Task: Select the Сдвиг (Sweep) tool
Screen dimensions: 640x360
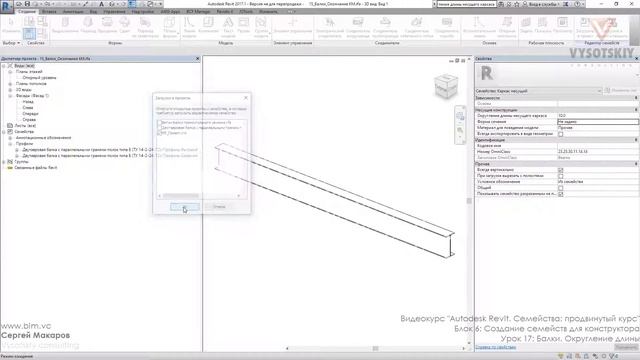Action: pos(124,25)
